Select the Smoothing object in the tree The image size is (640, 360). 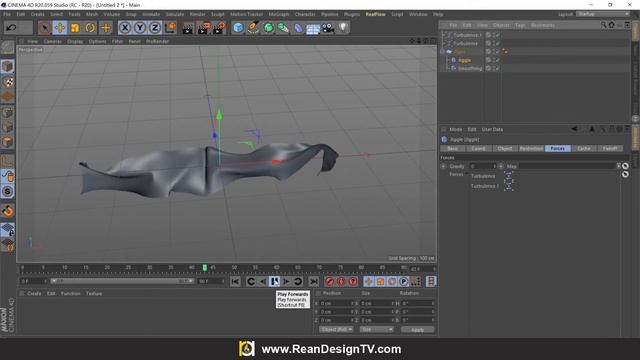tap(470, 69)
